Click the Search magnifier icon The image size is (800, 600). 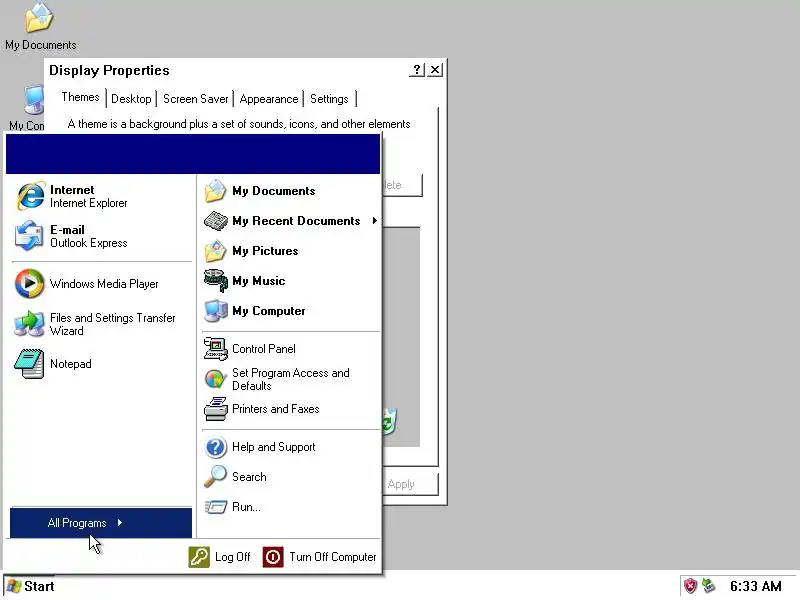[215, 477]
